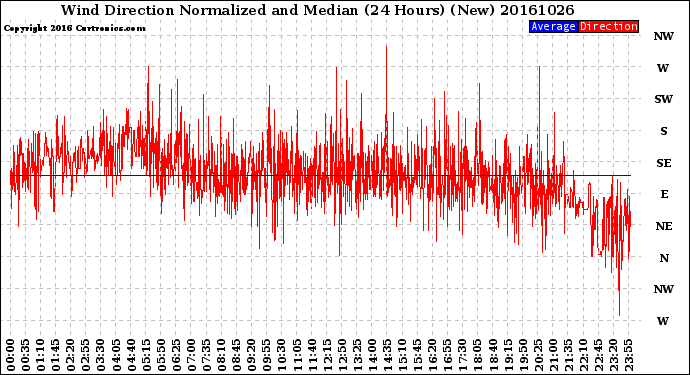Viewport: 690px width, 375px height.
Task: Click the 09:20 time axis label
Action: tap(252, 355)
